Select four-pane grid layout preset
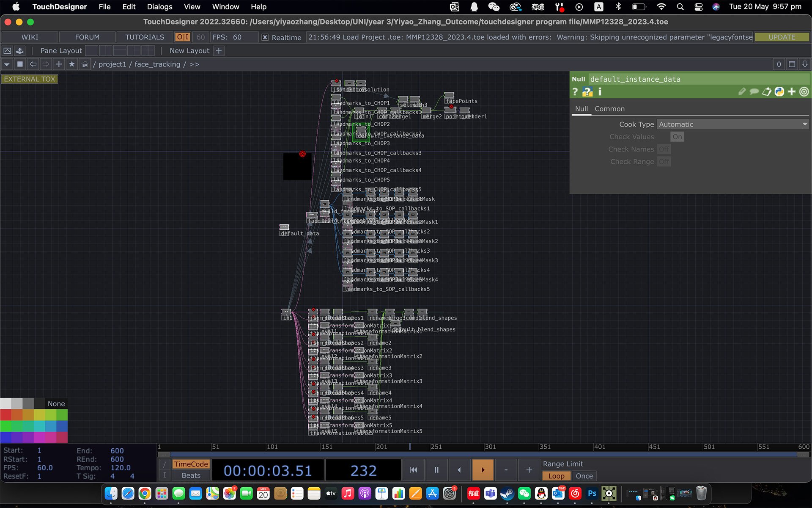 coord(148,51)
